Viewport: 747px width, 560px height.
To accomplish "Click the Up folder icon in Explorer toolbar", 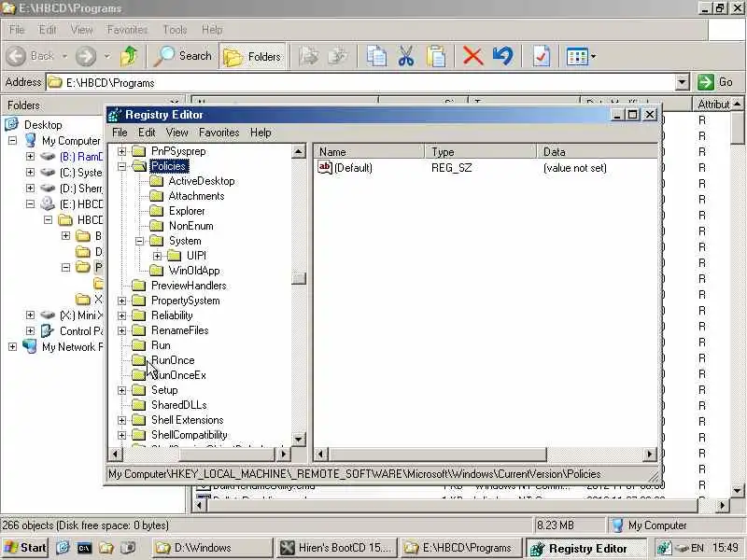I will coord(128,57).
